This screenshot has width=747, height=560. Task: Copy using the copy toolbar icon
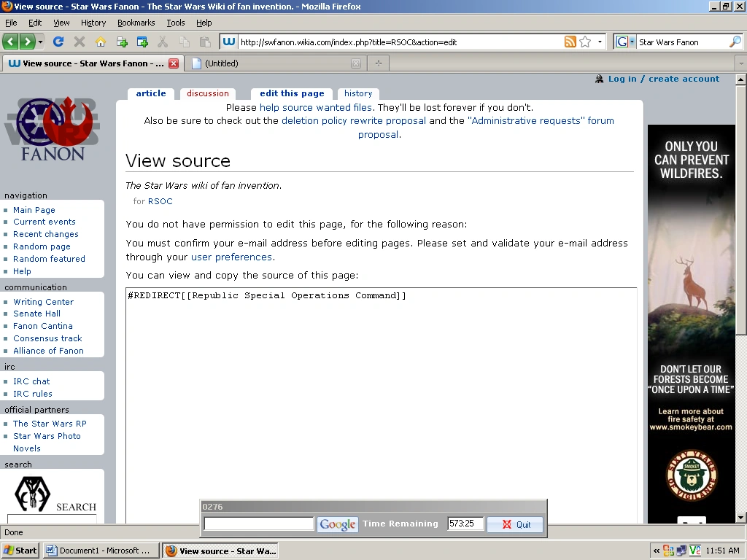(184, 42)
